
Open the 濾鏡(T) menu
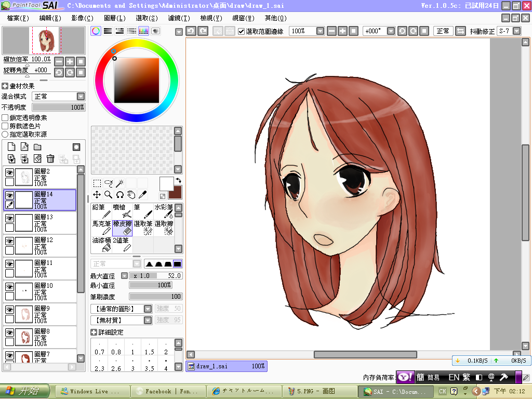179,18
